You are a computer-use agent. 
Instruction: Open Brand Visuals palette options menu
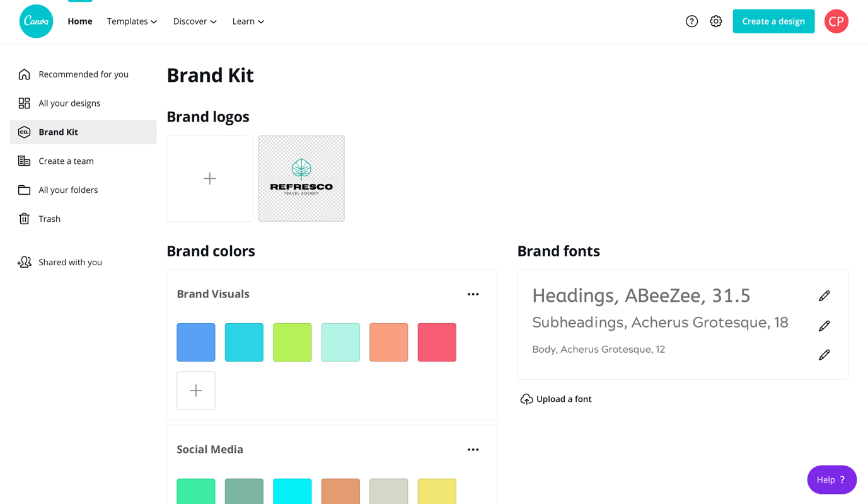(473, 294)
